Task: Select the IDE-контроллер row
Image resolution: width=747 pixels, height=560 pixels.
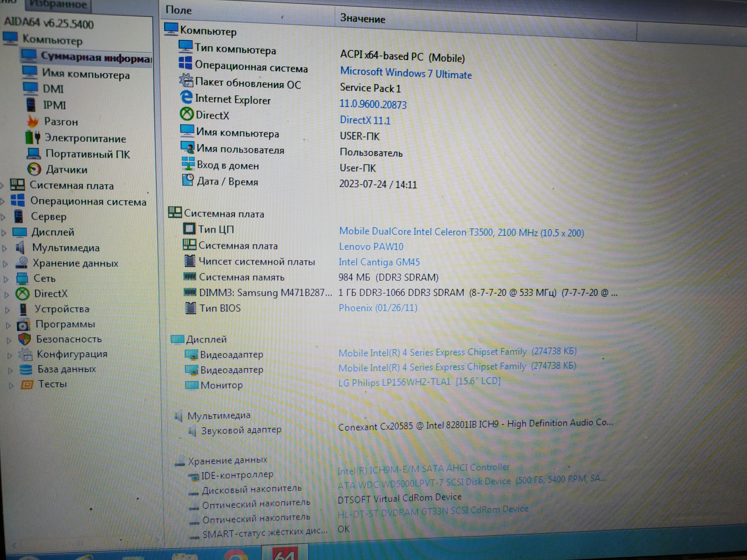Action: click(x=237, y=475)
